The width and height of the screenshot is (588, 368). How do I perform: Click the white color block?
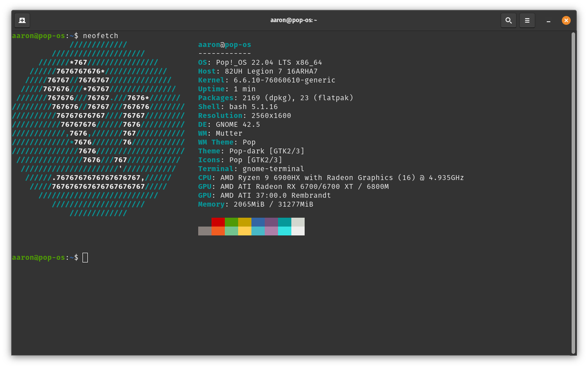298,231
